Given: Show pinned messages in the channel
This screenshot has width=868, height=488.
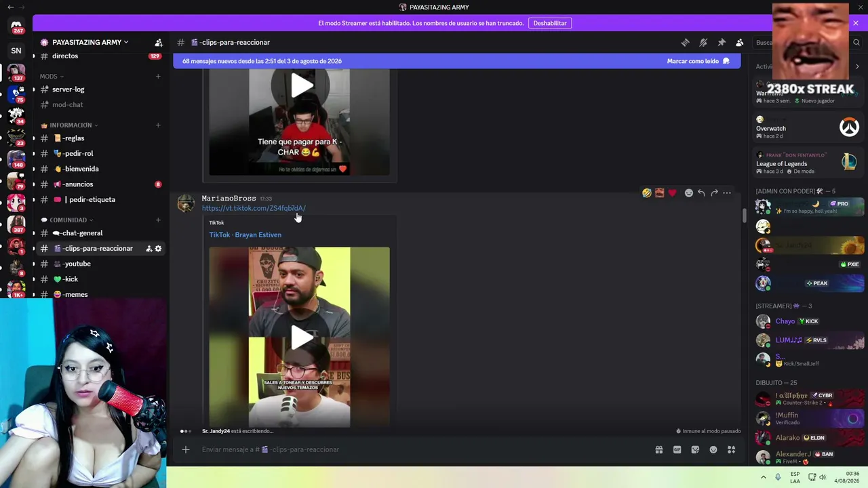Looking at the screenshot, I should click(722, 42).
